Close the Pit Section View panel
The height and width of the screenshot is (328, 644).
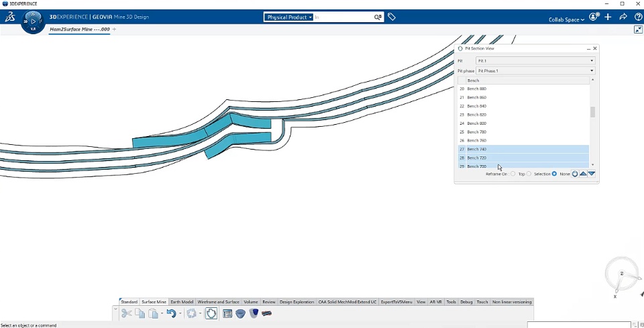tap(595, 48)
